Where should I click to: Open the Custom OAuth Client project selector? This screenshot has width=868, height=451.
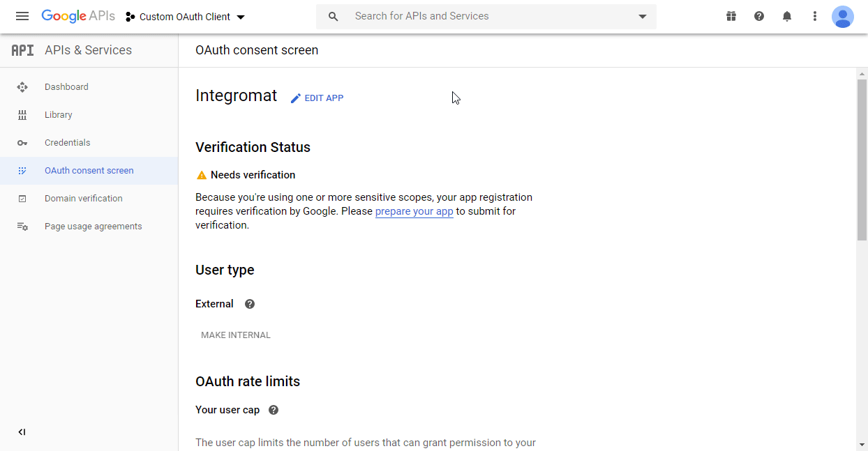pyautogui.click(x=184, y=16)
